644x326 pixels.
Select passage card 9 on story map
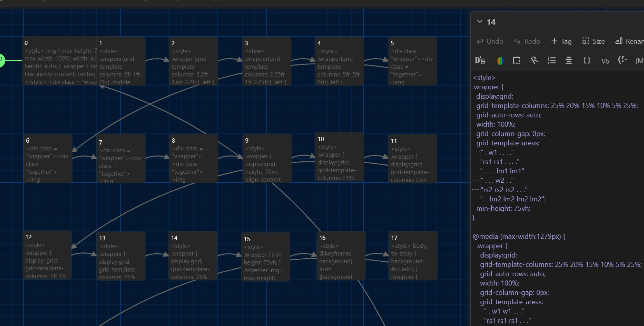[267, 158]
